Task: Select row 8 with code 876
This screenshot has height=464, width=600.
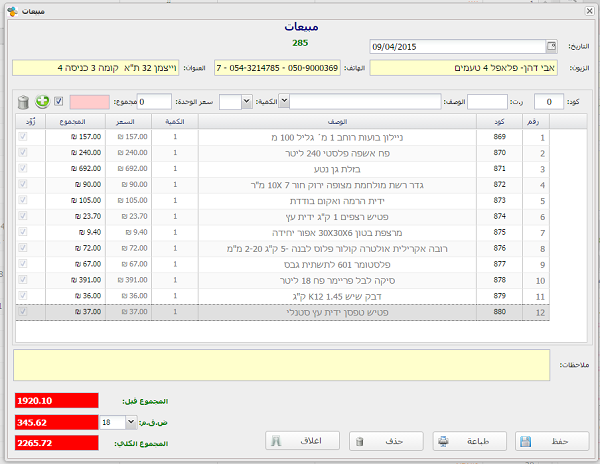Action: click(x=282, y=248)
